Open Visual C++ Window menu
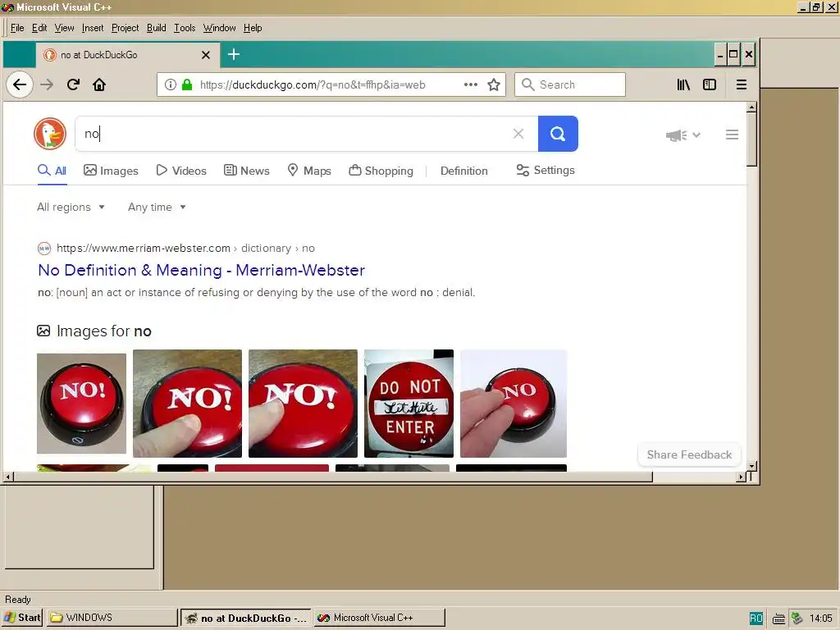Screen dimensions: 840x630 click(219, 28)
